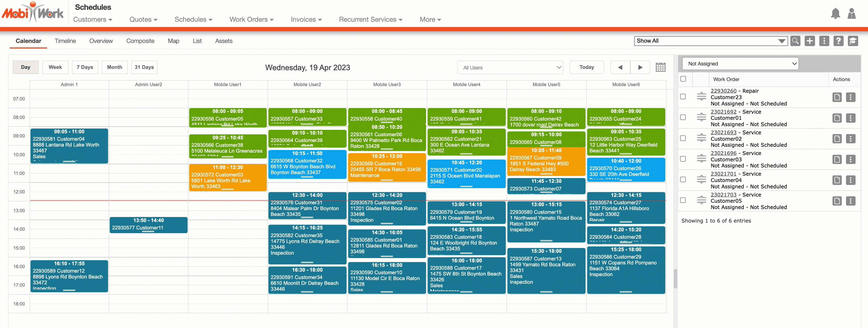Open the calendar date picker icon
The image size is (868, 328).
tap(661, 67)
